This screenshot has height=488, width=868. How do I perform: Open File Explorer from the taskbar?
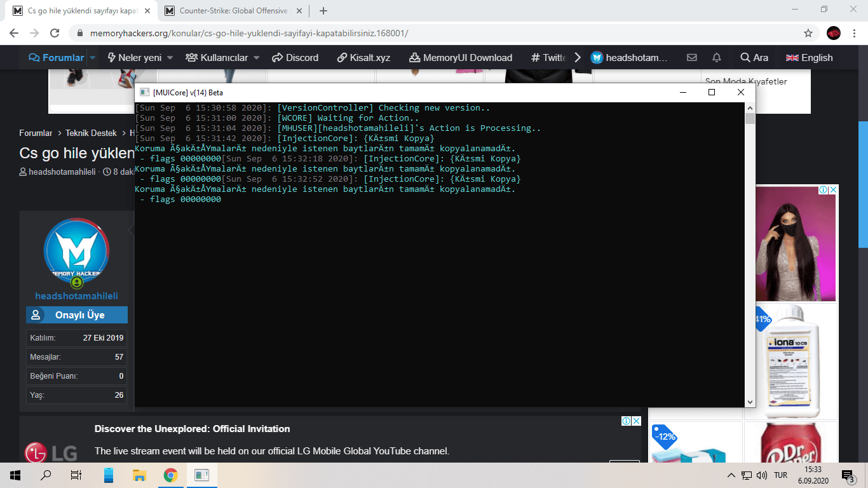(139, 475)
